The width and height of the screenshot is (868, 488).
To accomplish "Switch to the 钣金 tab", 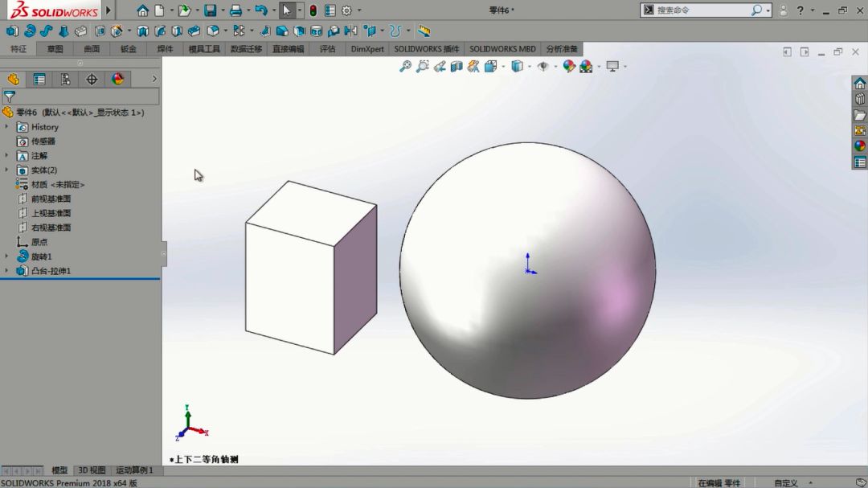I will click(x=128, y=49).
